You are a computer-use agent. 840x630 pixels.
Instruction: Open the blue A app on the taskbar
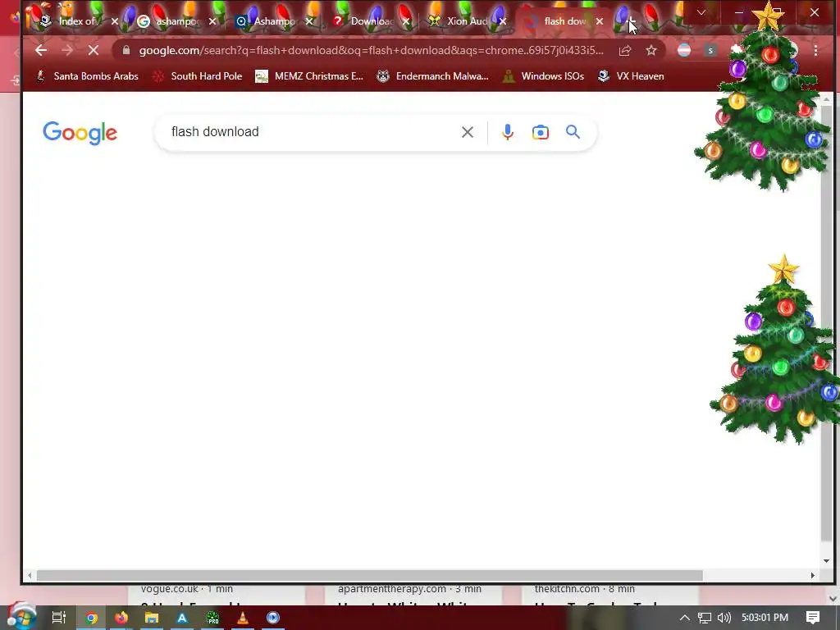pos(182,618)
